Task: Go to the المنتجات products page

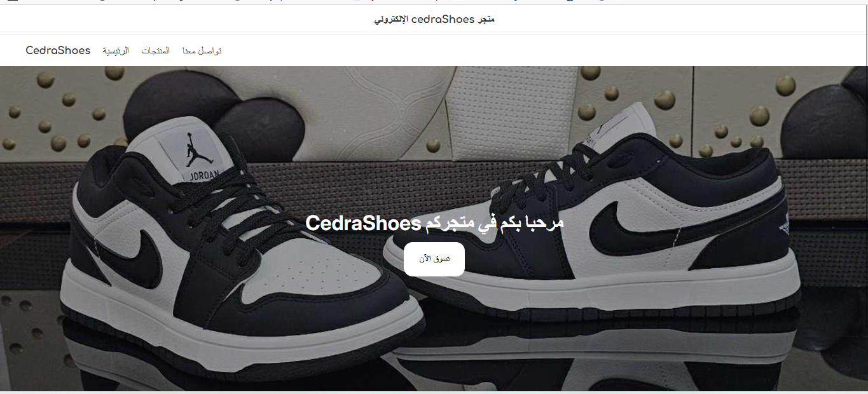Action: pos(156,51)
